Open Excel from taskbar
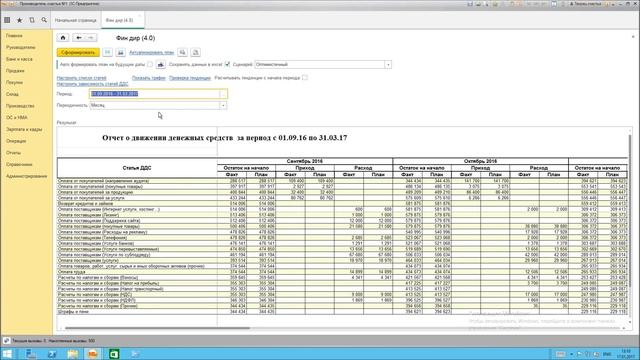The height and width of the screenshot is (360, 640). [114, 354]
